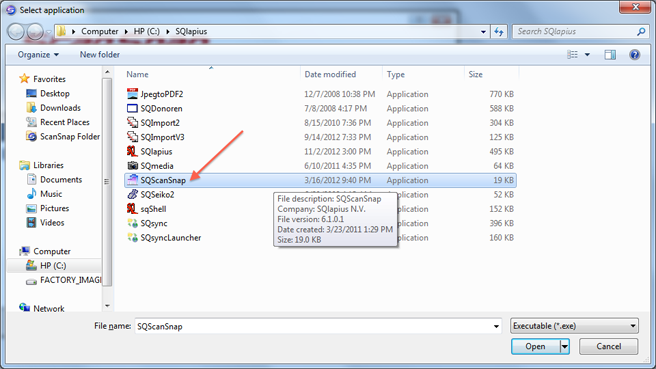This screenshot has height=369, width=656.
Task: Open the Organize menu
Action: click(x=38, y=54)
